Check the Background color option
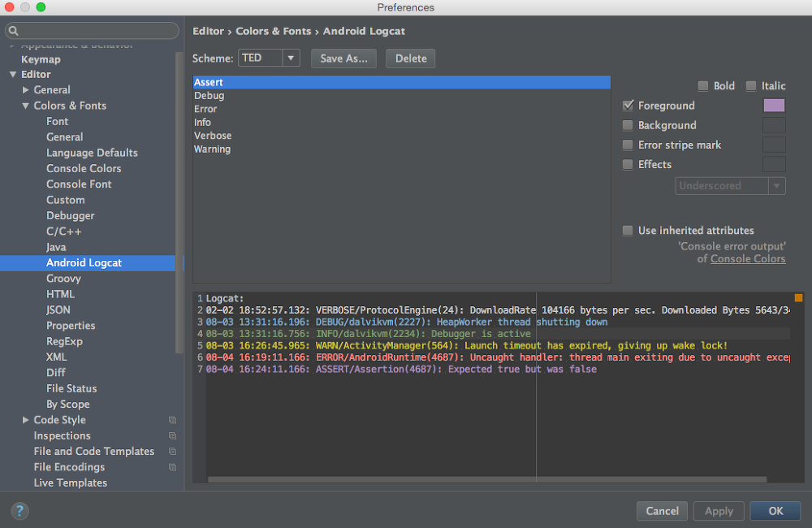Screen dimensions: 812x528 [627, 125]
